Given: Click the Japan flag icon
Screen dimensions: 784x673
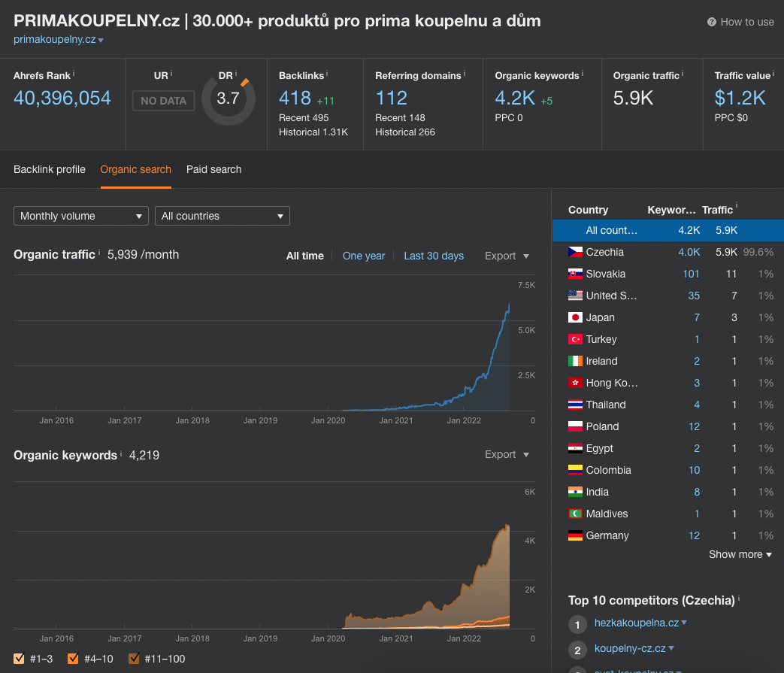Looking at the screenshot, I should [x=575, y=317].
